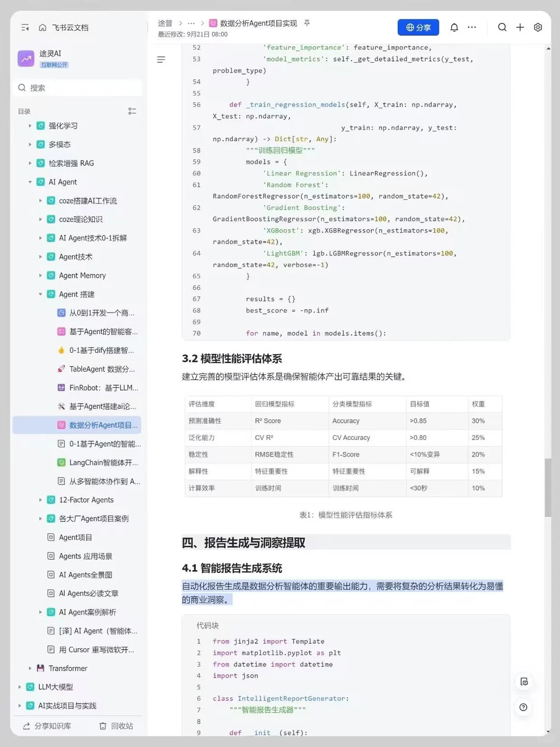The height and width of the screenshot is (747, 560).
Task: Click the 3.2 模型性能评估体系 heading
Action: click(x=232, y=358)
